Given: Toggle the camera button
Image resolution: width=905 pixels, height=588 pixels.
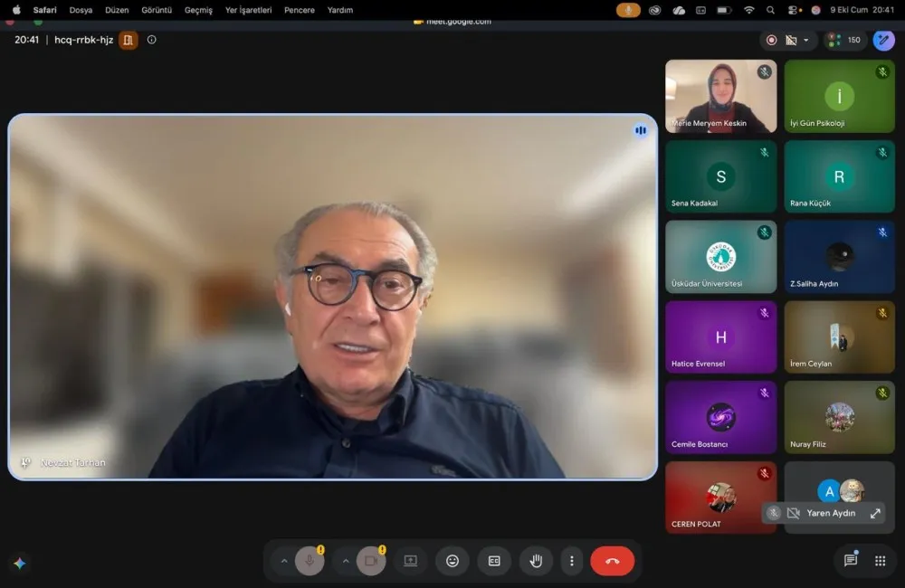Looking at the screenshot, I should [371, 561].
